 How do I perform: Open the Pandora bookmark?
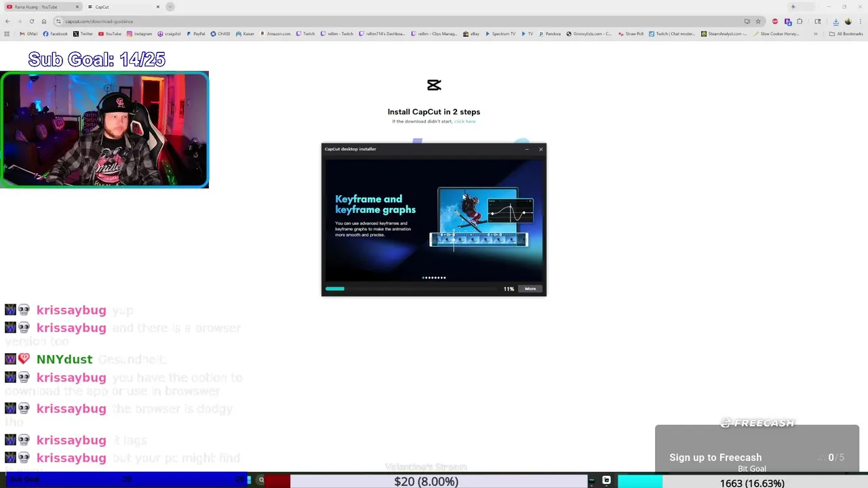[551, 33]
